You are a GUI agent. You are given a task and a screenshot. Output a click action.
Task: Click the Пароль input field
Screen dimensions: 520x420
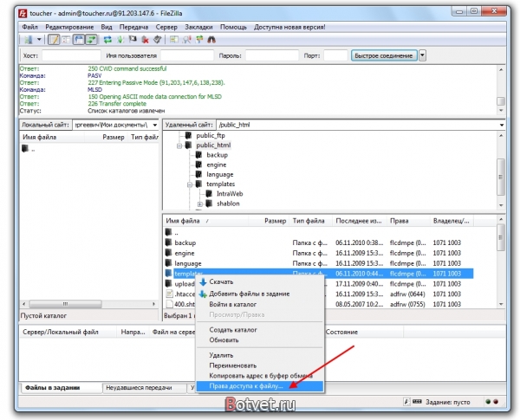point(272,55)
